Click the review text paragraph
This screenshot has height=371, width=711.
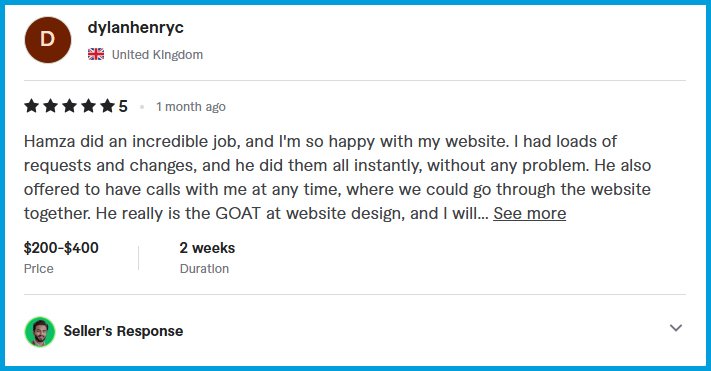click(338, 177)
